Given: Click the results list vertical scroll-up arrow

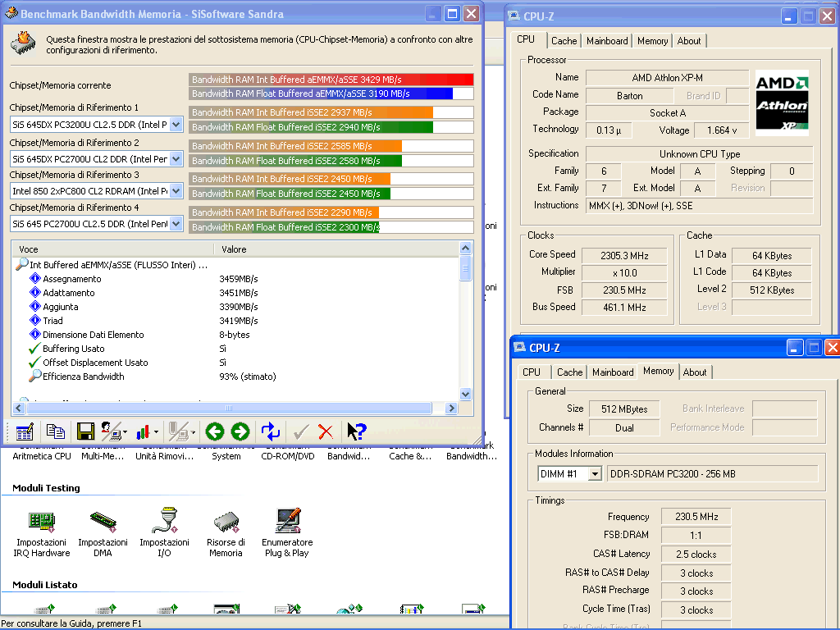Looking at the screenshot, I should [465, 248].
